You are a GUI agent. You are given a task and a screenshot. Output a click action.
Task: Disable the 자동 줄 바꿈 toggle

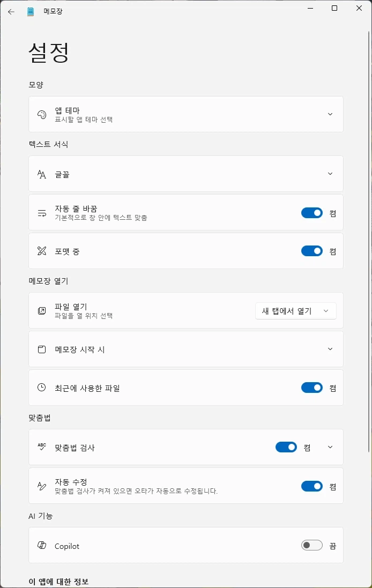point(311,212)
